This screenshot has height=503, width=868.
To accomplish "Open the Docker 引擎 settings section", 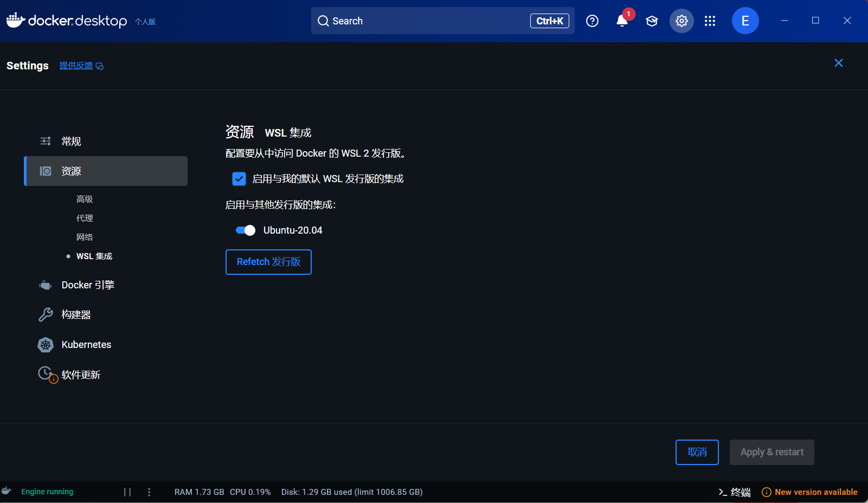I will (106, 285).
